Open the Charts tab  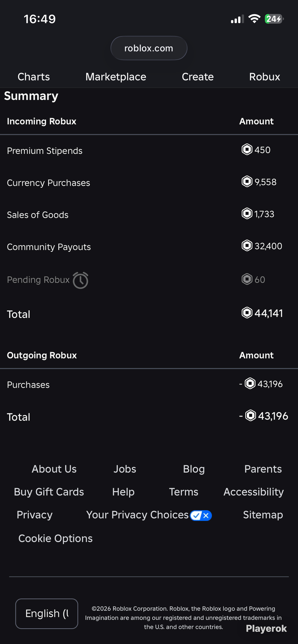point(34,77)
